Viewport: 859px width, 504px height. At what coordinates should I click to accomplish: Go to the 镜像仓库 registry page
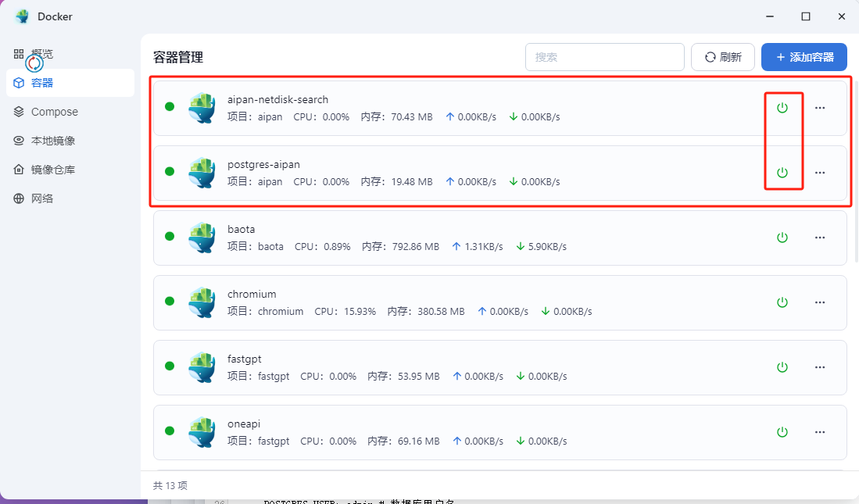coord(52,170)
